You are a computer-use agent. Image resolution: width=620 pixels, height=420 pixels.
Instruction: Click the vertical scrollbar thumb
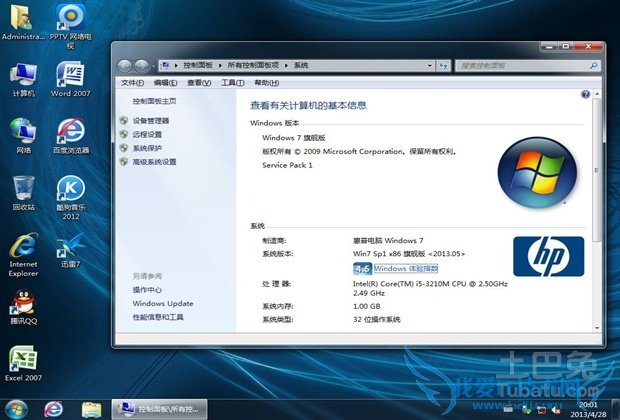click(x=596, y=170)
